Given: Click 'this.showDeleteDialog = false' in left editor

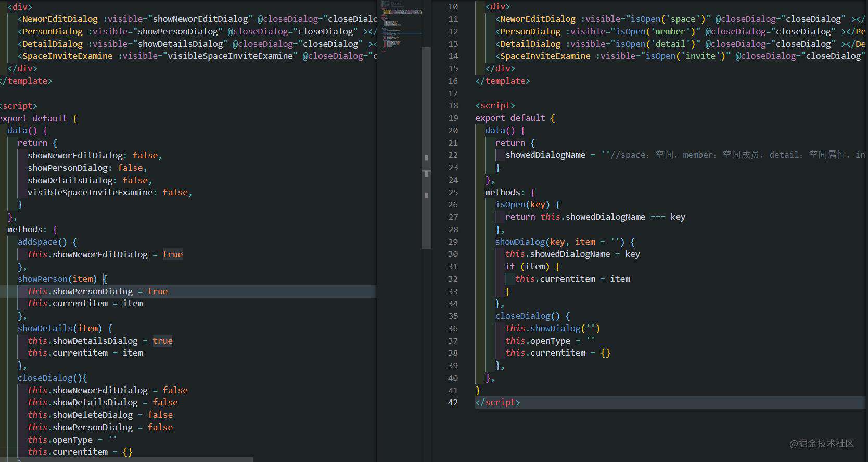Looking at the screenshot, I should click(100, 415).
